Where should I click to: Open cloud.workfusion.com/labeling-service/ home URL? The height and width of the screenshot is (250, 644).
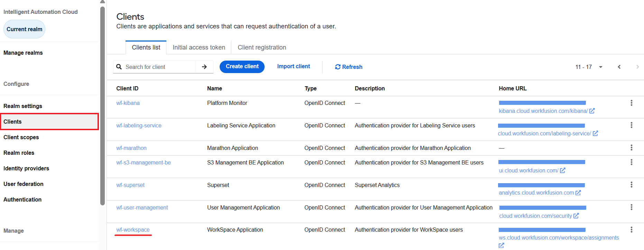[544, 133]
